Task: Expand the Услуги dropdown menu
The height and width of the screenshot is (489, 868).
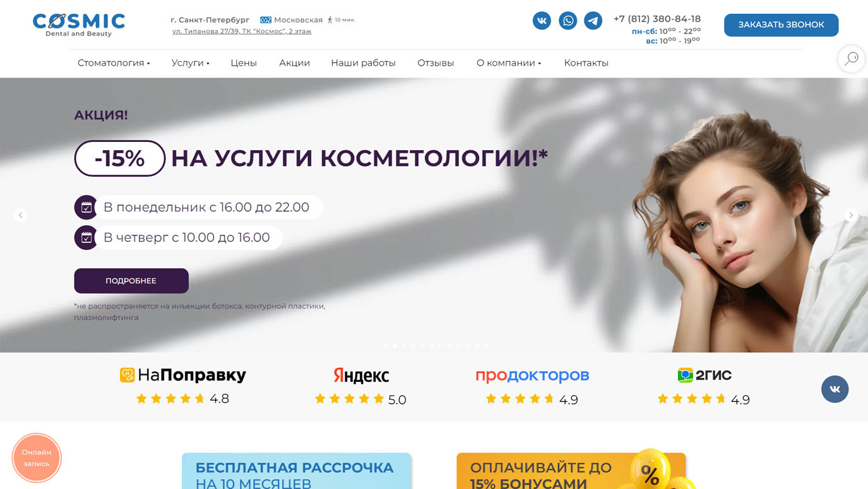Action: (190, 63)
